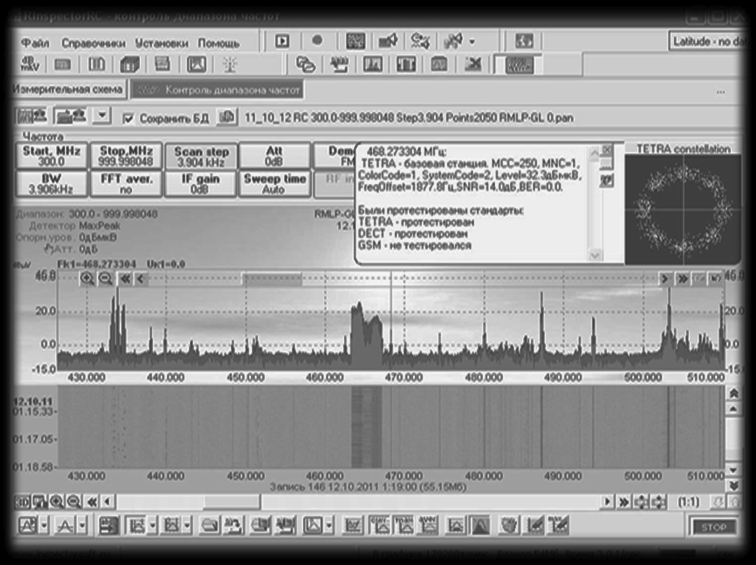Click the waterfall horizontal scroll thumb
756x565 pixels.
click(x=232, y=502)
